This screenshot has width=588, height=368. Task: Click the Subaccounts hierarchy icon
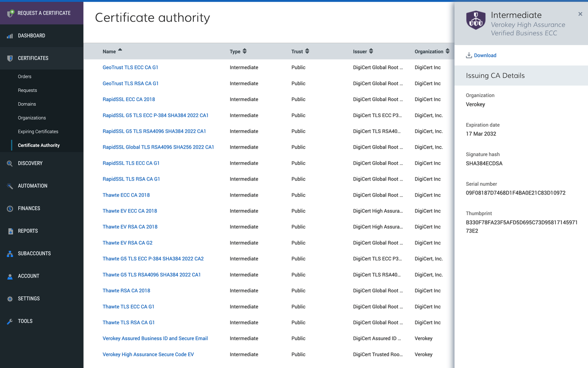[x=10, y=253]
